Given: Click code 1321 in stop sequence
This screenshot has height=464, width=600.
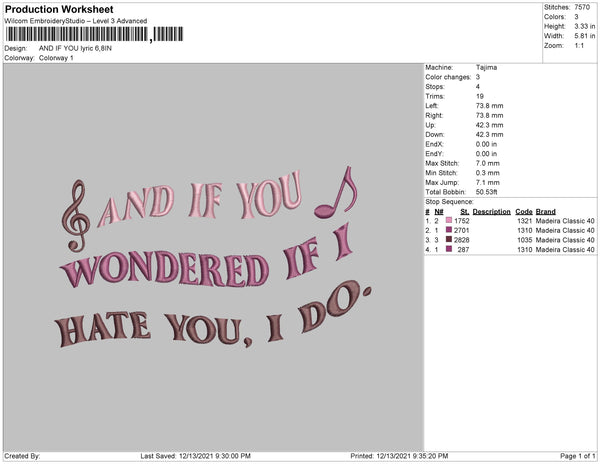Looking at the screenshot, I should (x=524, y=221).
